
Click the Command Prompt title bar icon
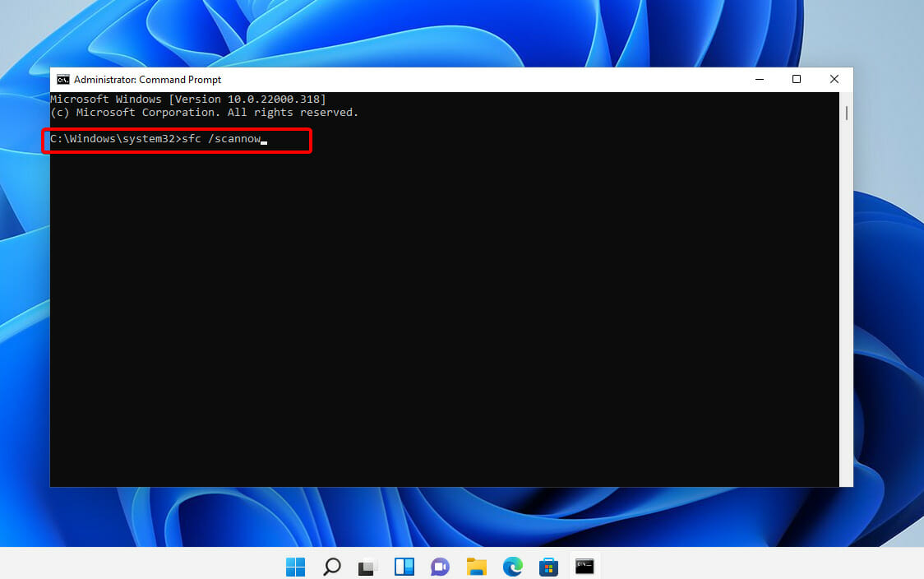63,80
